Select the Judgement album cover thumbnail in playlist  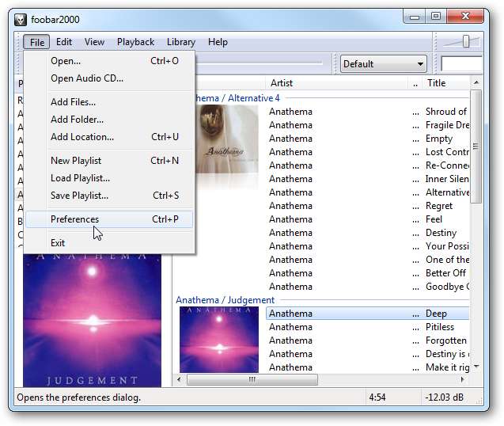pyautogui.click(x=219, y=340)
